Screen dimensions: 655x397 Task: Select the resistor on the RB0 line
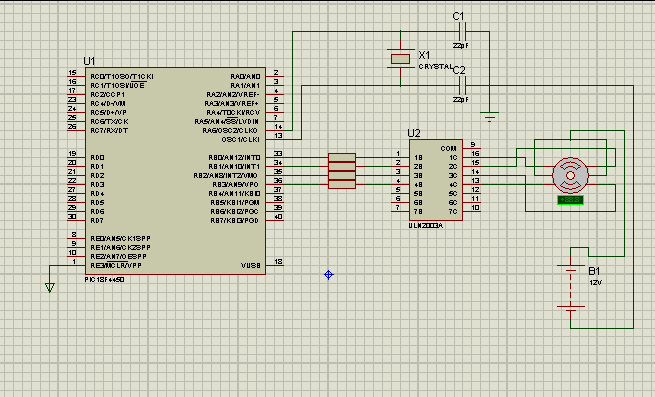pos(342,158)
